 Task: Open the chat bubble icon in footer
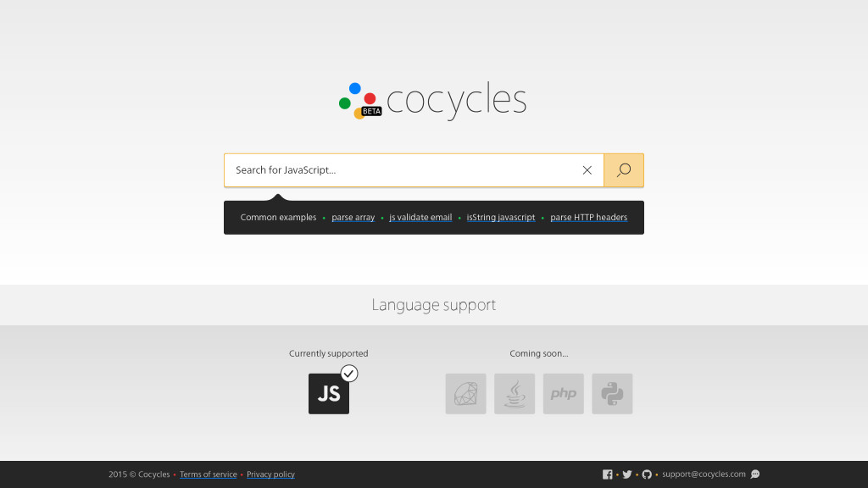[x=755, y=474]
